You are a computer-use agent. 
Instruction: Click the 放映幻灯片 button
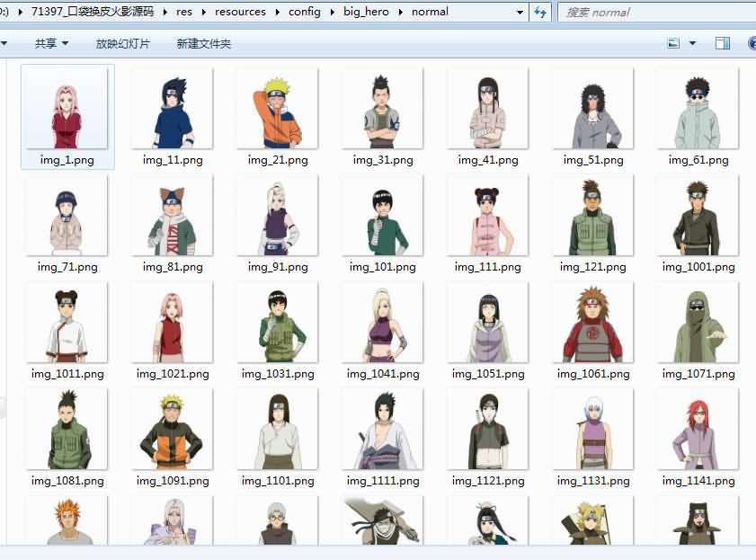(123, 43)
